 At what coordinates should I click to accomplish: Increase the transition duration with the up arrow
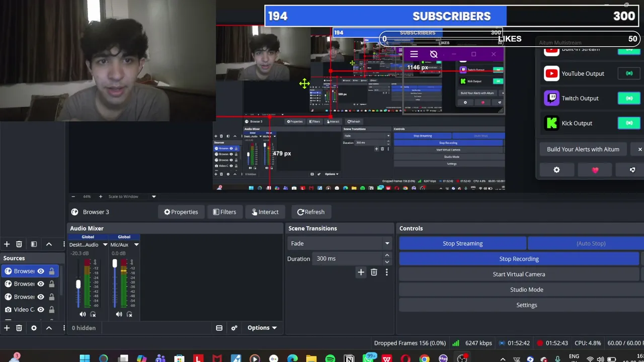(387, 255)
